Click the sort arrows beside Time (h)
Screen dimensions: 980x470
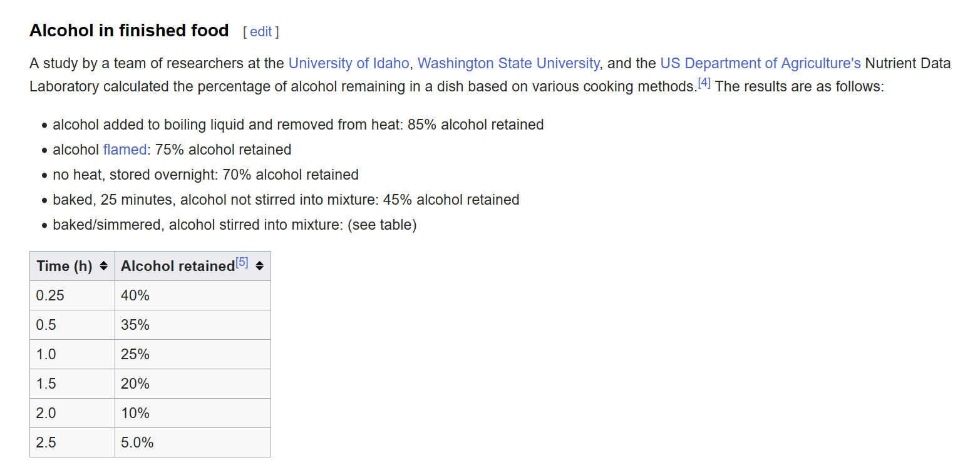(x=104, y=266)
